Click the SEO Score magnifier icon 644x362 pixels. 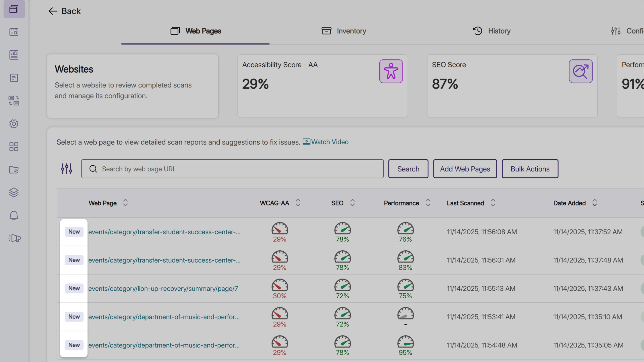pos(580,71)
